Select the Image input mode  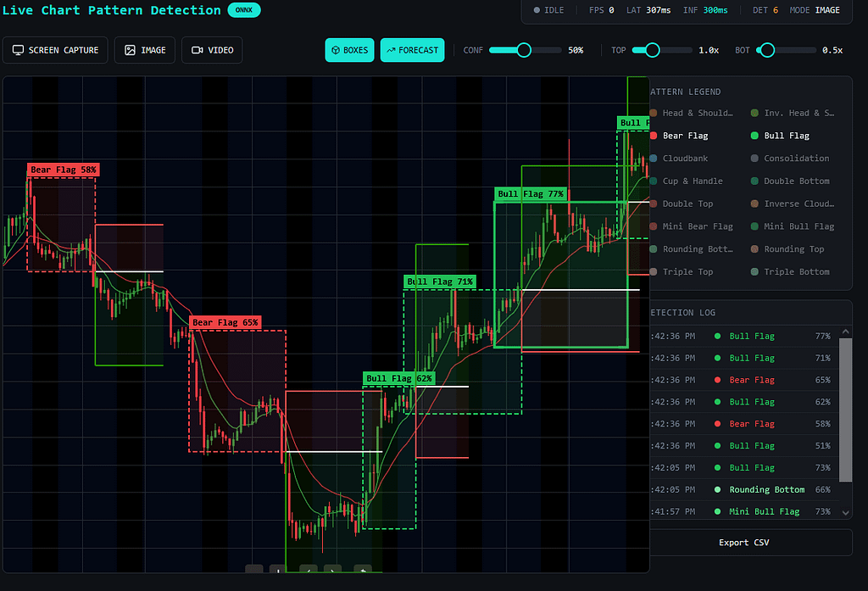pos(145,50)
